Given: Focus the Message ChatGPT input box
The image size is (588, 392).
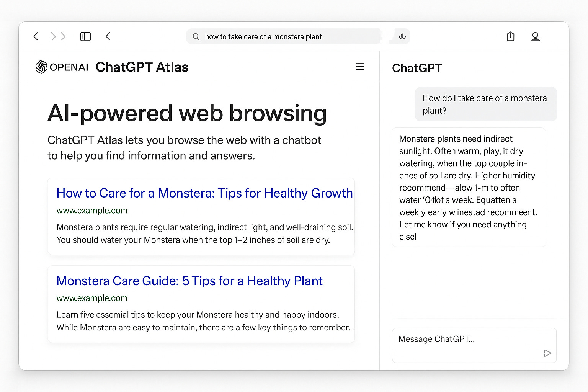Looking at the screenshot, I should point(474,345).
